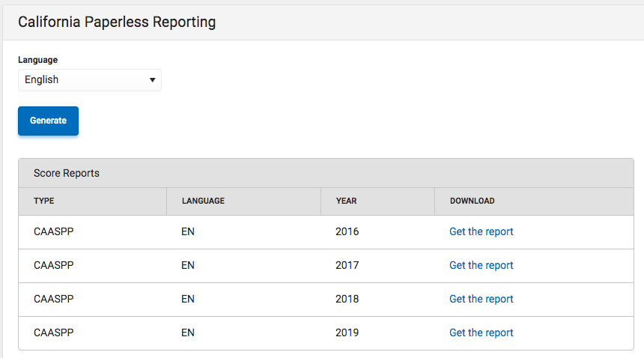Click the Score Reports panel heading

coord(67,173)
